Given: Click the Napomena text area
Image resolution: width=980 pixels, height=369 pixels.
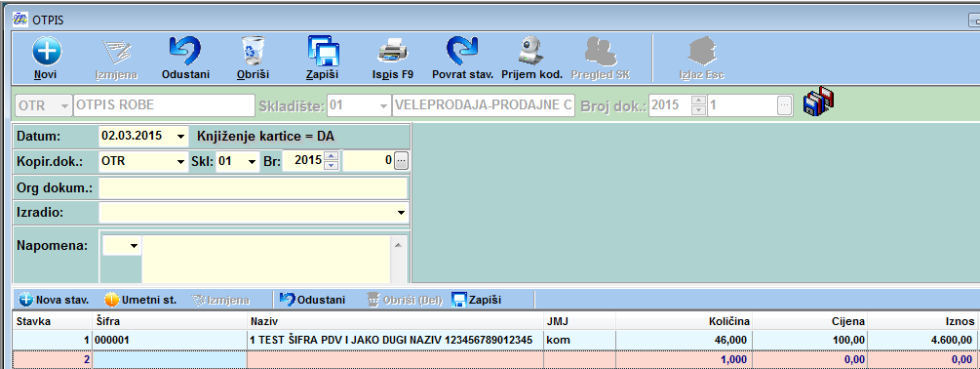Looking at the screenshot, I should [x=266, y=259].
